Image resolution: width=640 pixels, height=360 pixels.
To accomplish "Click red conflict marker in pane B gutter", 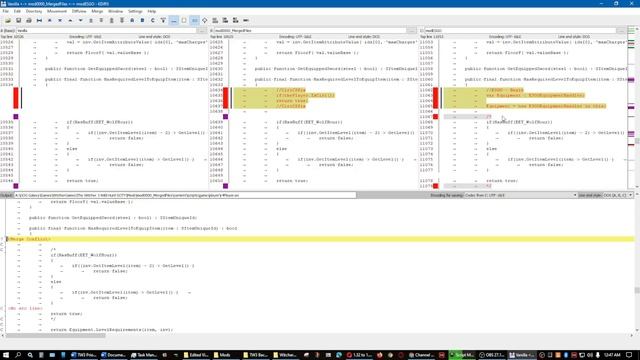I will (x=226, y=98).
